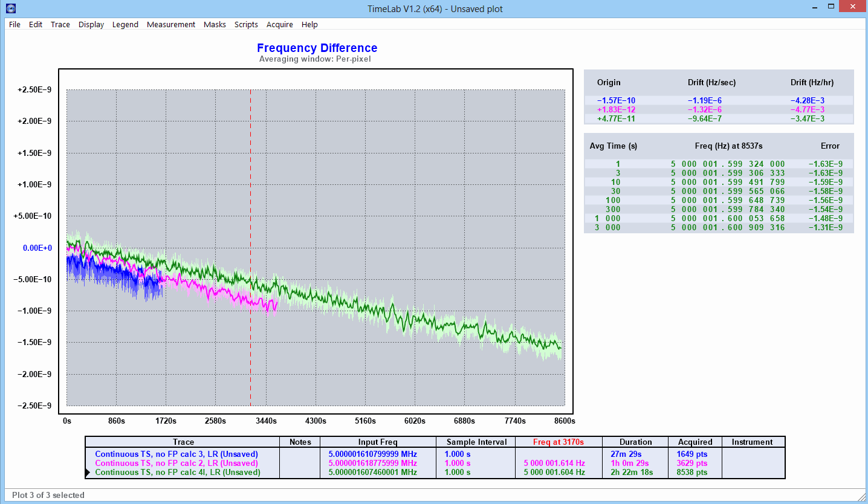Viewport: 868px width, 504px height.
Task: Open the Edit menu
Action: (x=36, y=25)
